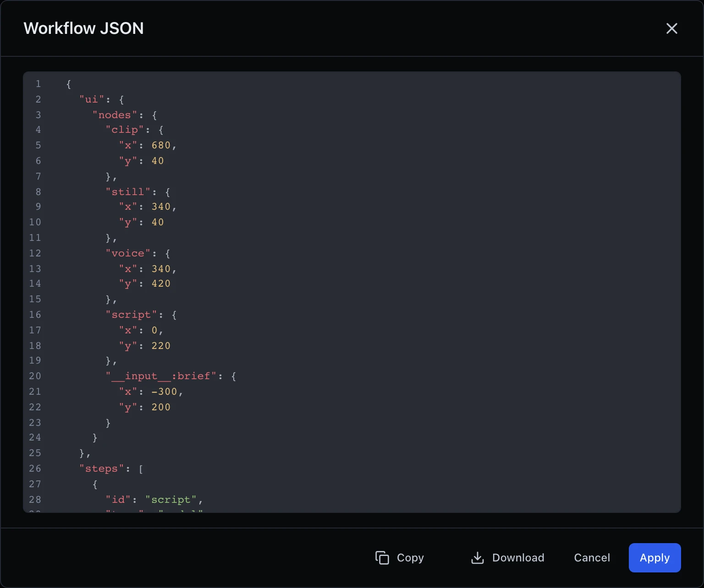Click the Workflow JSON dialog title

click(83, 28)
